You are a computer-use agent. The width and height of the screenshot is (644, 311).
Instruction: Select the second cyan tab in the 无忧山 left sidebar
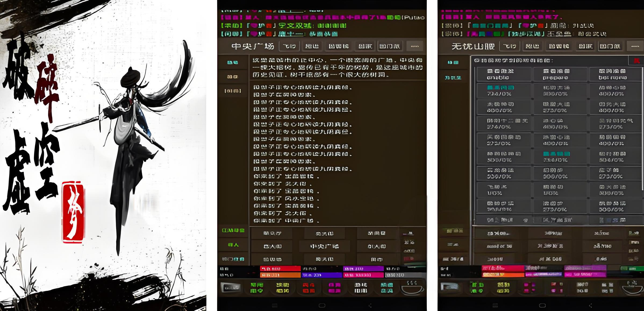click(x=453, y=77)
